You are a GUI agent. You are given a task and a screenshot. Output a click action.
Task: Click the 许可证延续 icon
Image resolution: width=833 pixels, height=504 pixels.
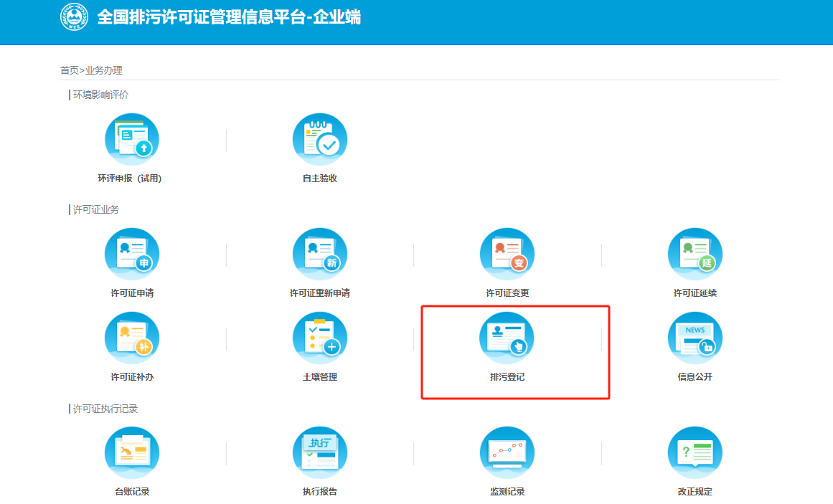(695, 255)
